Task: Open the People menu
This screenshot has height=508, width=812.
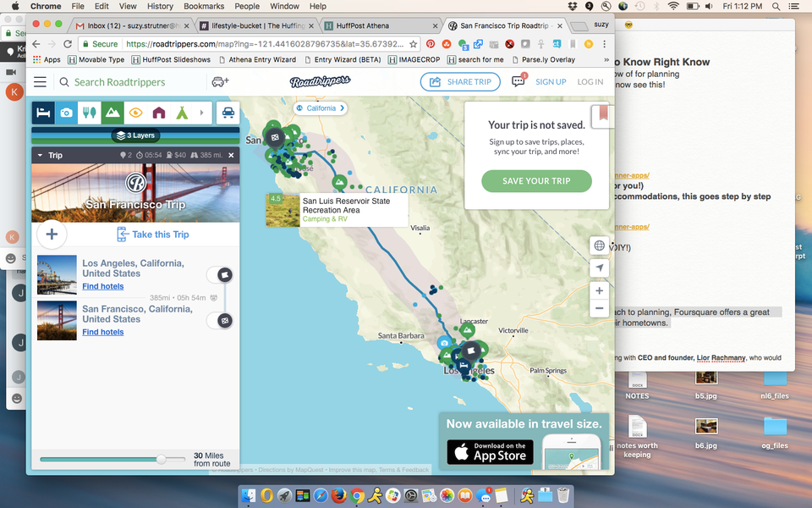Action: coord(247,6)
